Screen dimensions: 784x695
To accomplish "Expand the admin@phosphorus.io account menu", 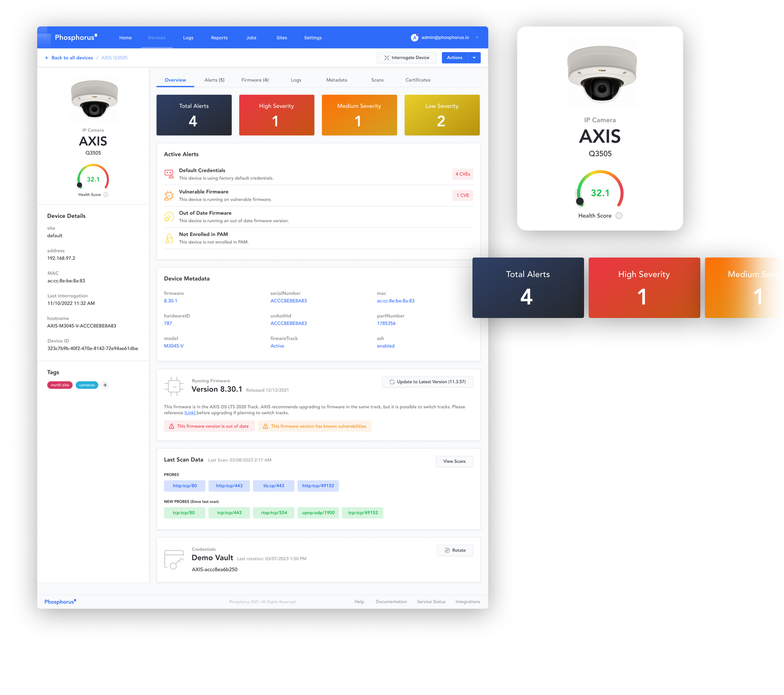I will pyautogui.click(x=477, y=38).
